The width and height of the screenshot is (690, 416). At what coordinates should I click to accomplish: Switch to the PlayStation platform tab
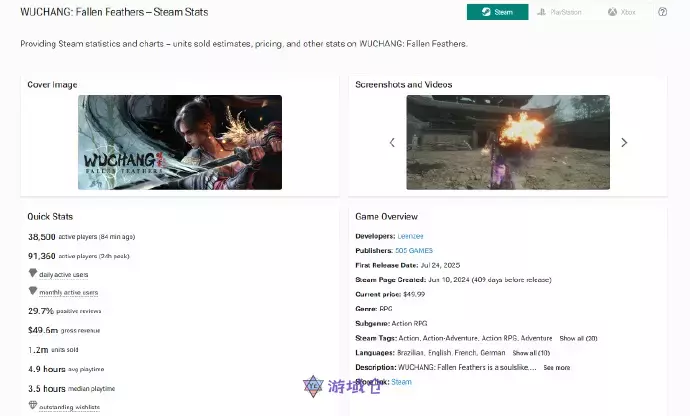(x=558, y=12)
